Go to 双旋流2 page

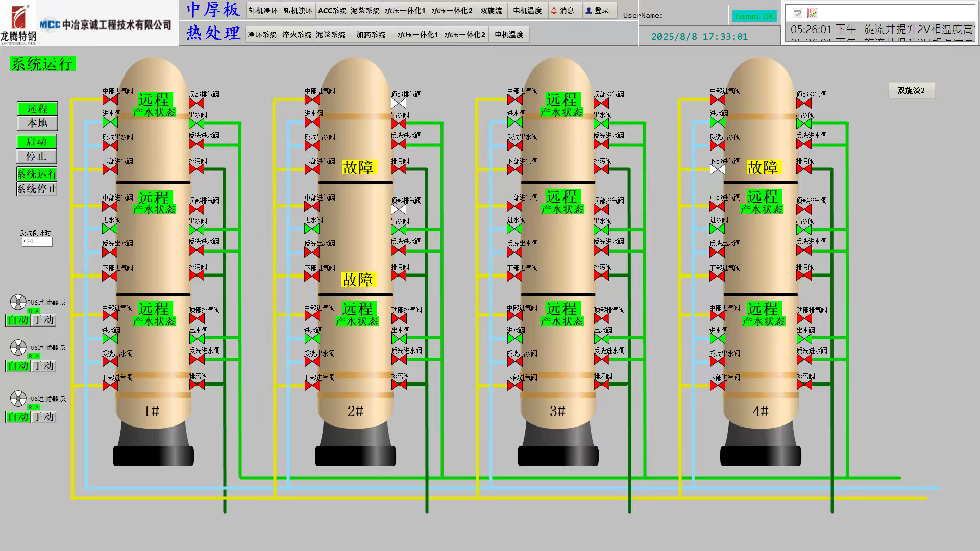[911, 90]
